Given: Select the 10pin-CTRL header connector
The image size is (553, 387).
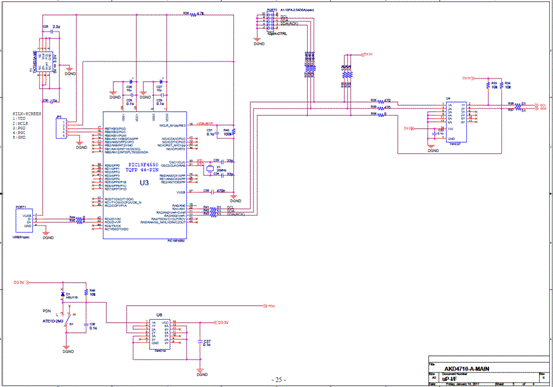Looking at the screenshot, I should (x=271, y=20).
